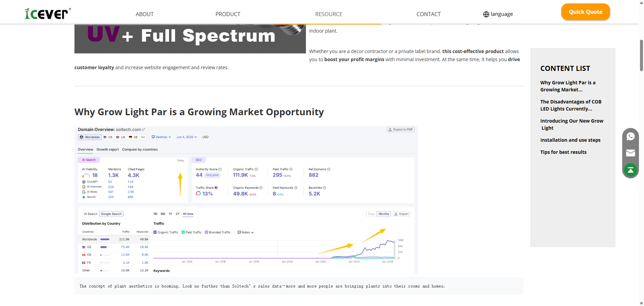644x306 pixels.
Task: Select the US region toggle
Action: pos(108,137)
